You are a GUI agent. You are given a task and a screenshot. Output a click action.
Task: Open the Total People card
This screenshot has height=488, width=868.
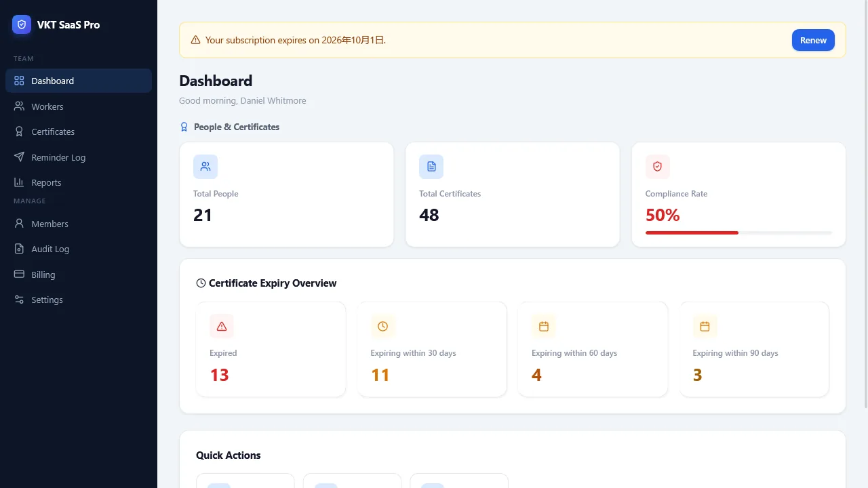tap(286, 195)
